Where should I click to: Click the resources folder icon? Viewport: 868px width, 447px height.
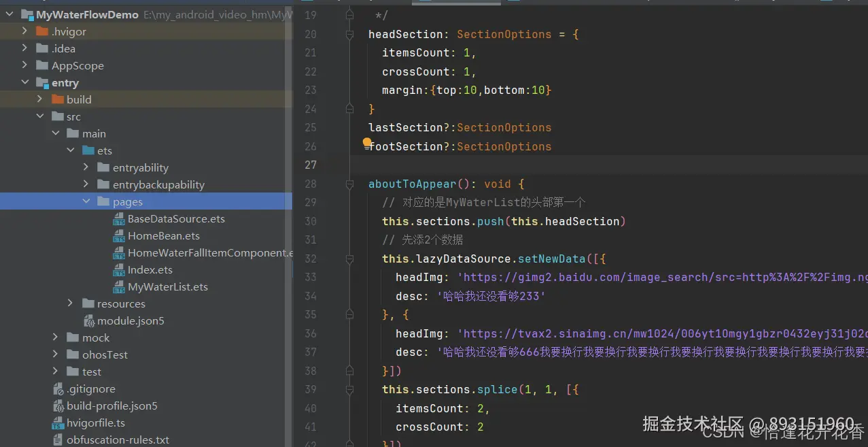coord(88,303)
